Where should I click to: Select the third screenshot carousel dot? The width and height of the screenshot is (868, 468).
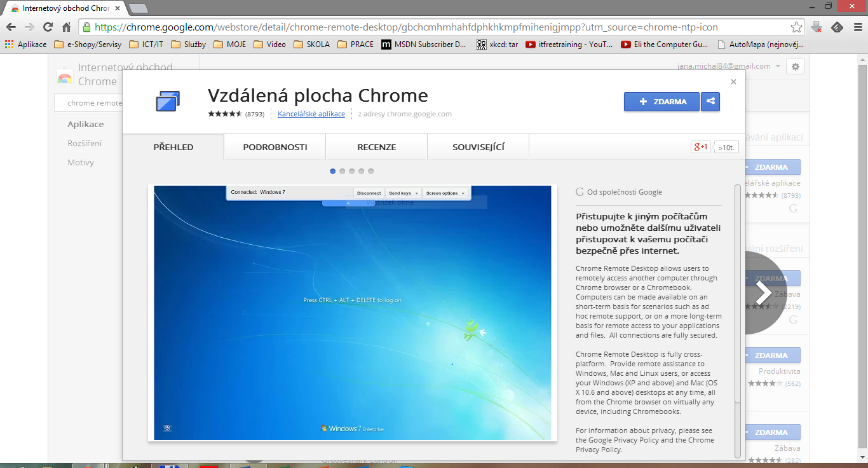pos(352,170)
